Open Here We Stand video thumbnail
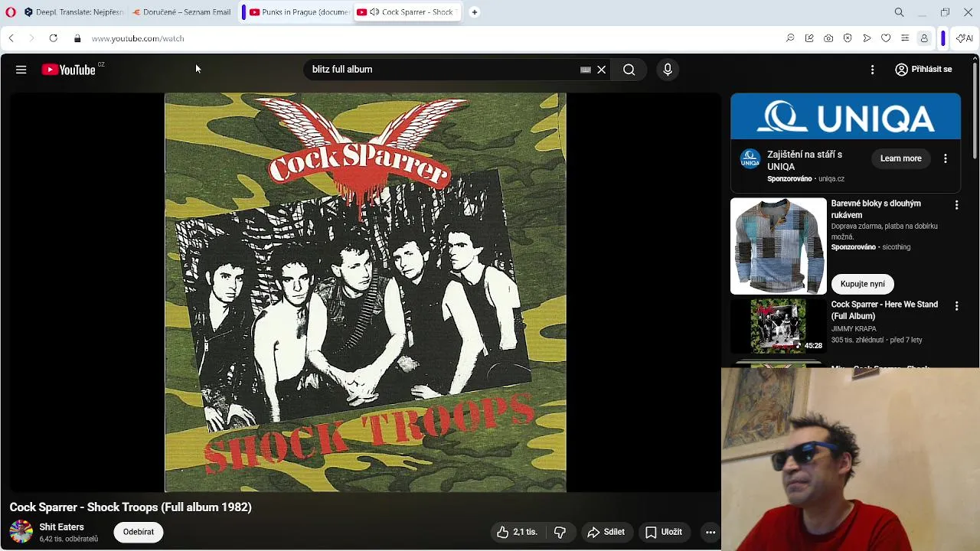 (x=779, y=326)
